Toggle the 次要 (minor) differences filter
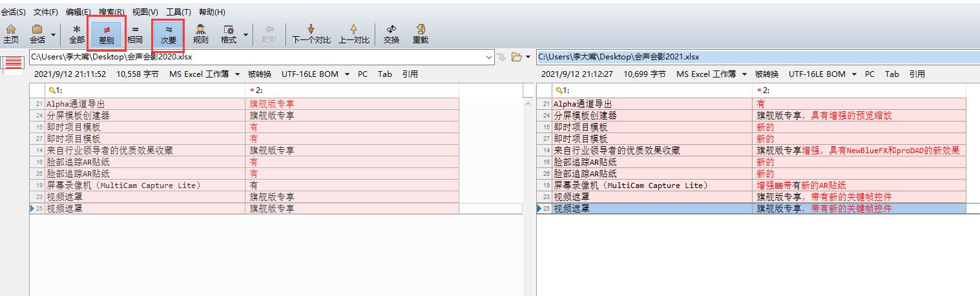Viewport: 980px width, 296px height. click(169, 34)
